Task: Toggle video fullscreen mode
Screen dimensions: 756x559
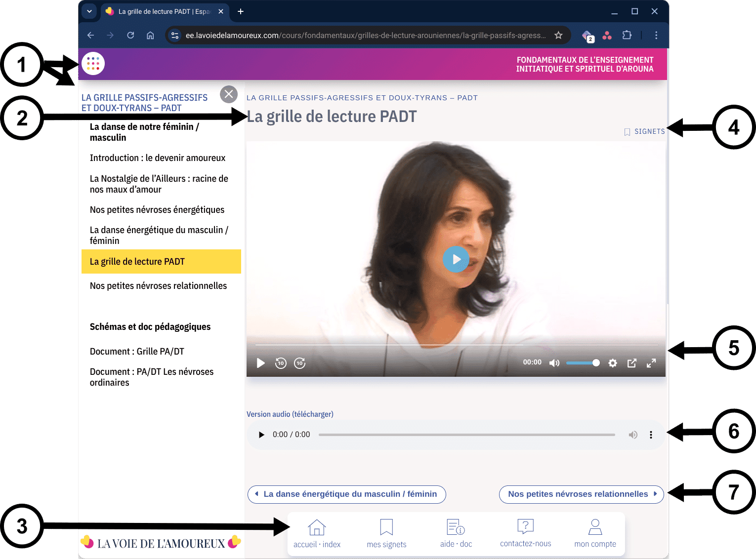Action: tap(651, 363)
